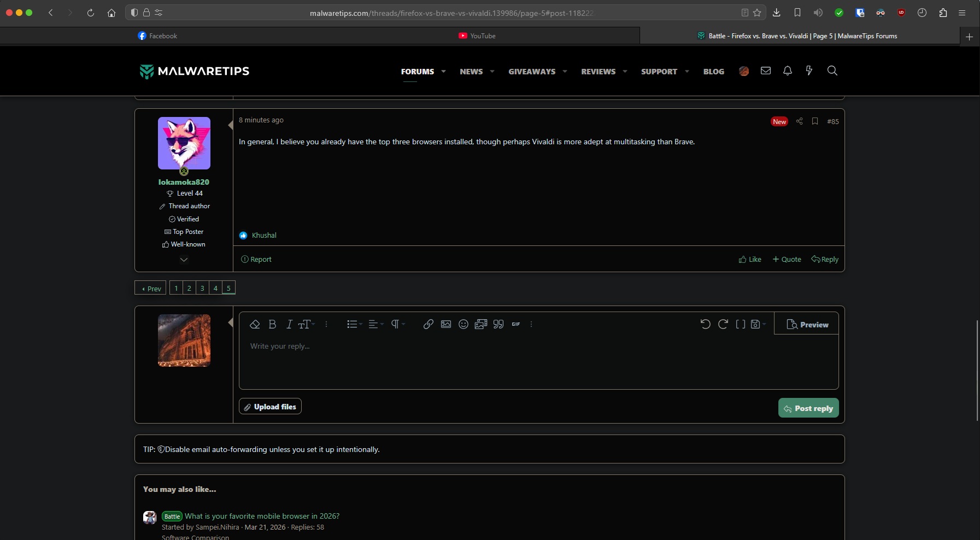Open a new browser tab with the plus button
Viewport: 980px width, 540px height.
tap(969, 37)
